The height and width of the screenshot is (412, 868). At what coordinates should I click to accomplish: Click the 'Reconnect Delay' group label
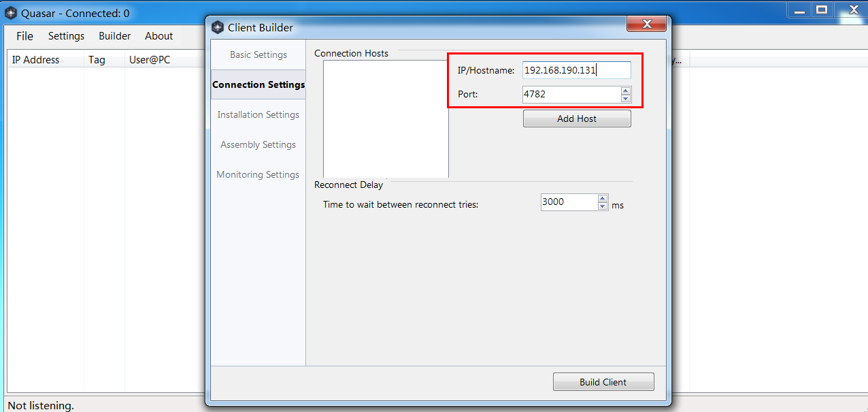[348, 185]
